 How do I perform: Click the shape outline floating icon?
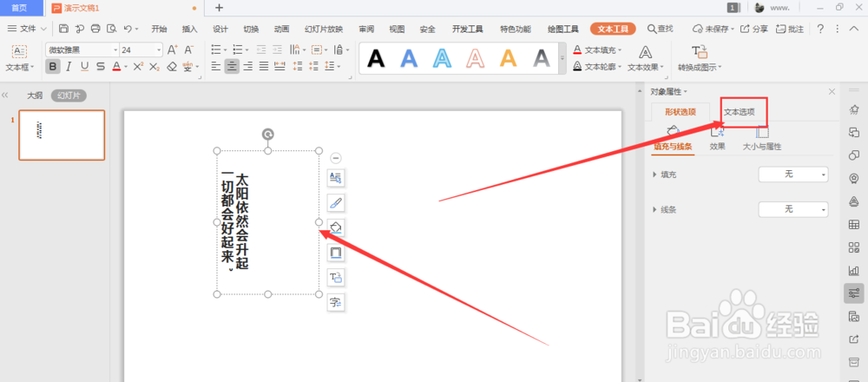(x=336, y=253)
